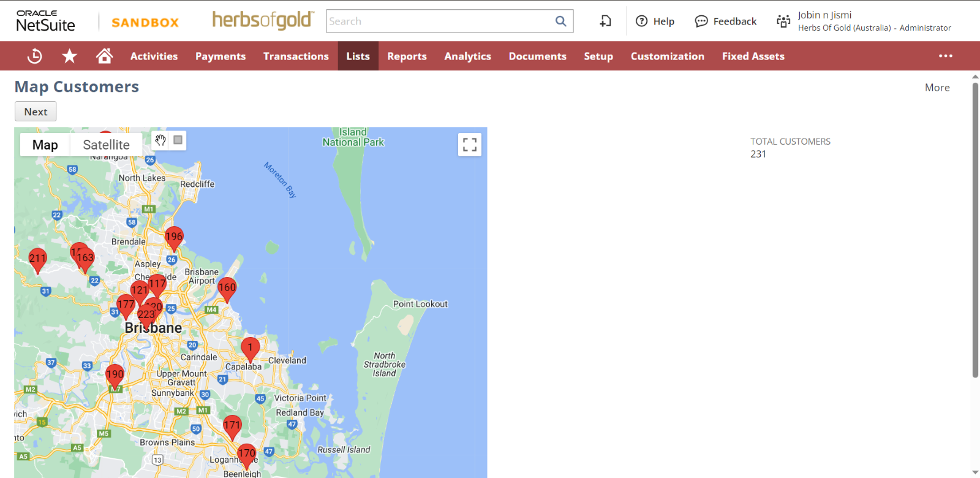Select the rectangle drawing tool on map
This screenshot has height=478, width=980.
178,140
